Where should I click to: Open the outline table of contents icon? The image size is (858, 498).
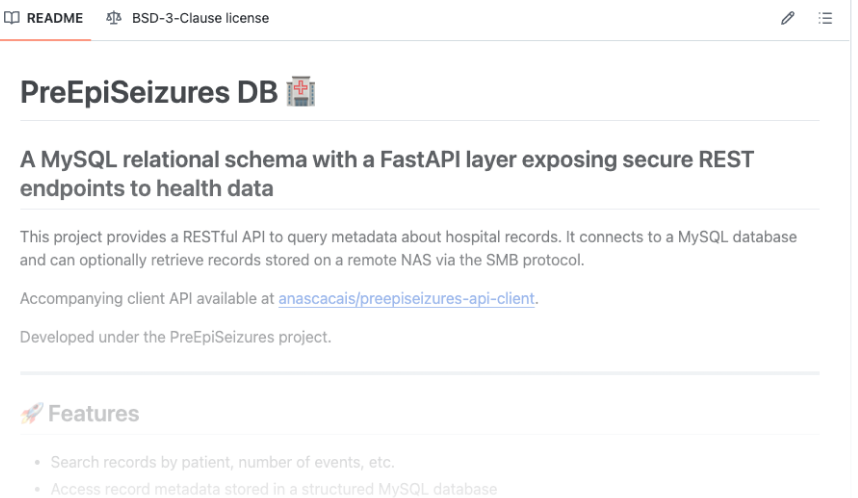click(x=825, y=18)
